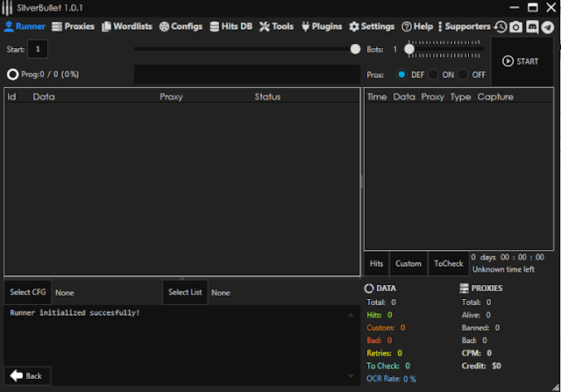Click the Bots slider thumb

click(x=409, y=49)
